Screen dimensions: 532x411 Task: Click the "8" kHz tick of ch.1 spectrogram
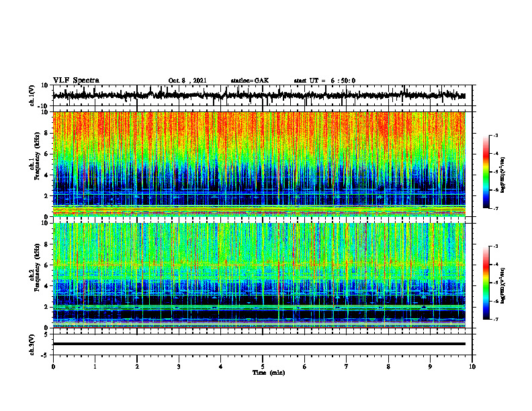[x=46, y=133]
